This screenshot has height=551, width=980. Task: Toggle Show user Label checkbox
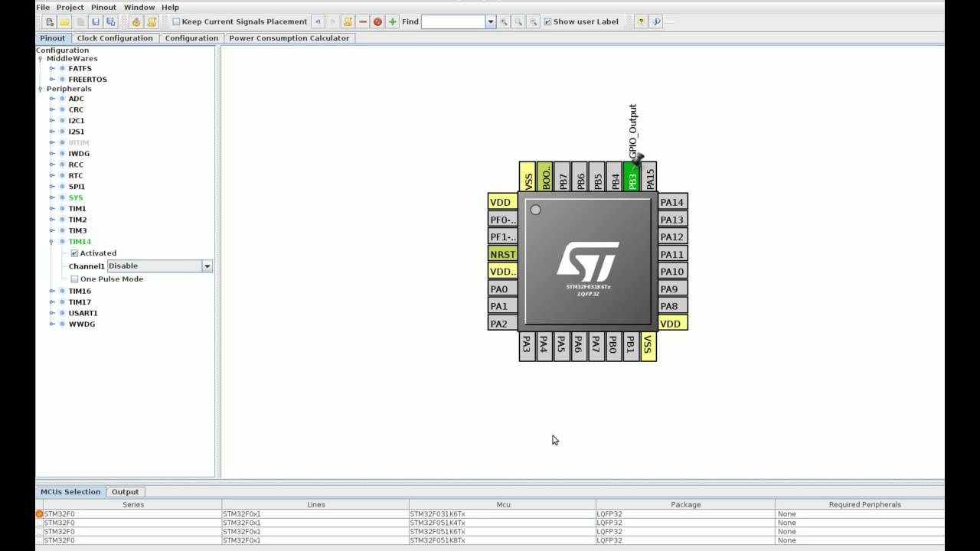click(x=547, y=21)
